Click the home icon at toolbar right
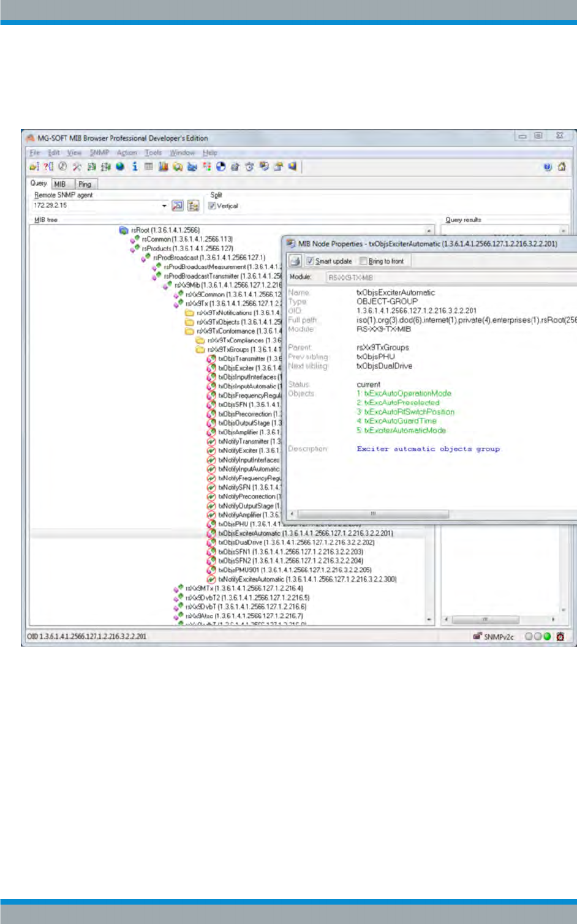 coord(562,167)
